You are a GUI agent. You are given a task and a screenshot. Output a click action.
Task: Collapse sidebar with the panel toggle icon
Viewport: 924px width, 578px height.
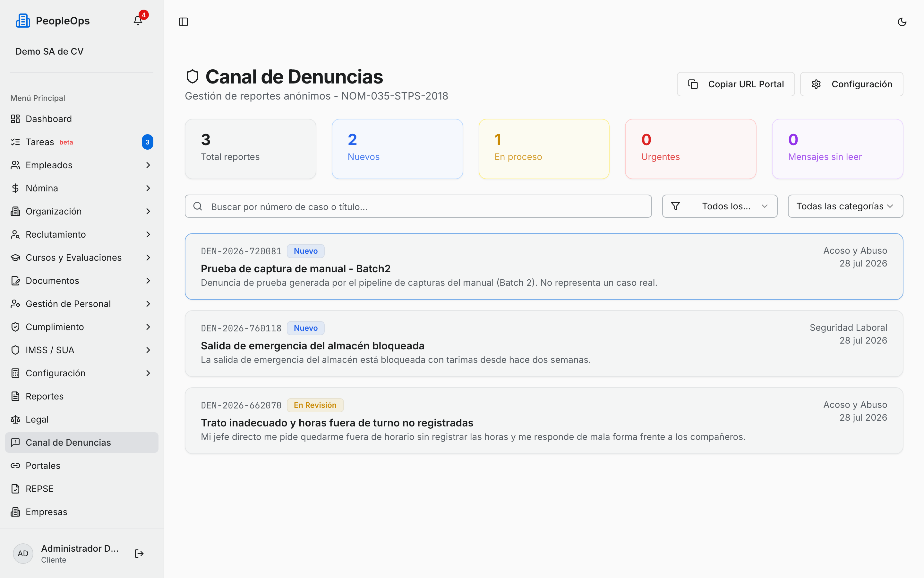[183, 22]
